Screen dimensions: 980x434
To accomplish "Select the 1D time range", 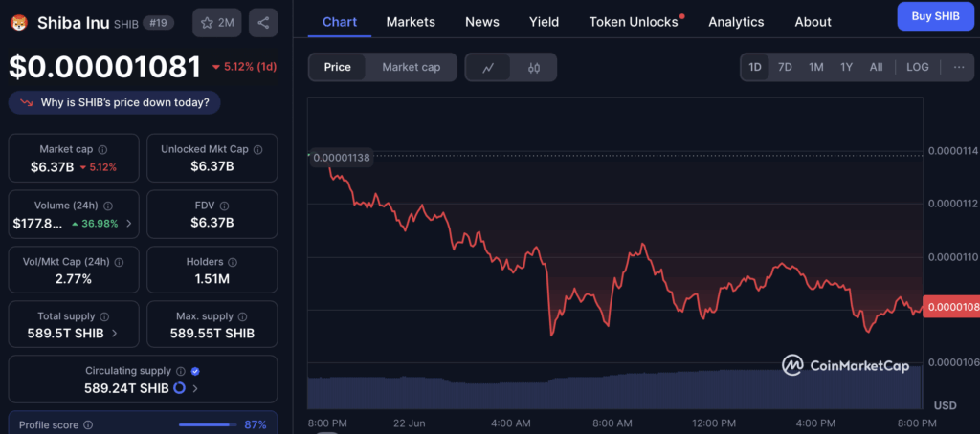I will tap(755, 68).
